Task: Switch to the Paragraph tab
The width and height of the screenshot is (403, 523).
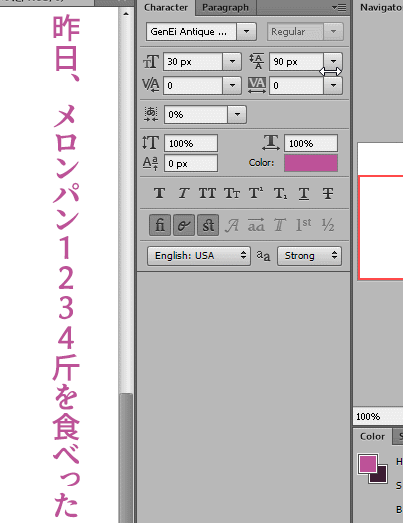Action: coord(225,8)
